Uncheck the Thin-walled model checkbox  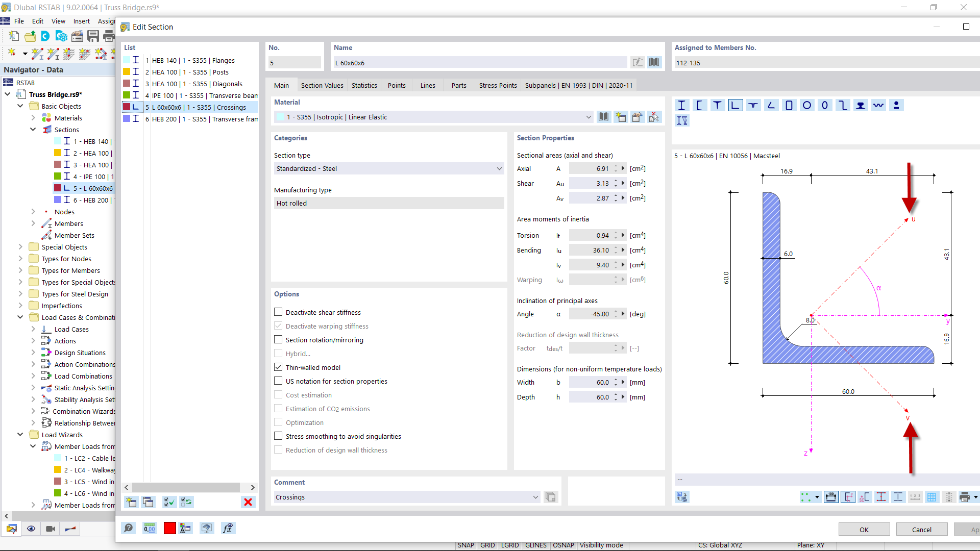click(x=278, y=367)
